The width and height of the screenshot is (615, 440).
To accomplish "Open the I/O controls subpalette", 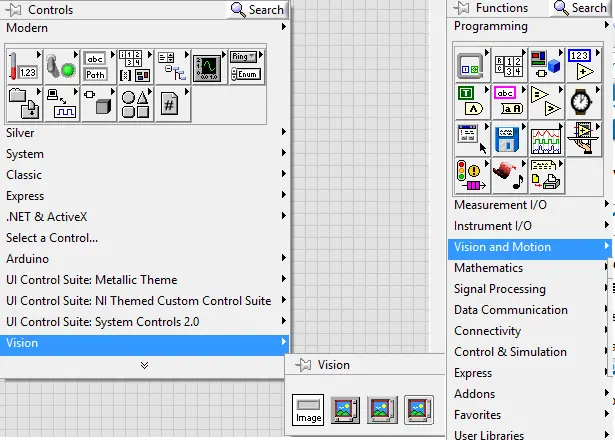I will 62,104.
